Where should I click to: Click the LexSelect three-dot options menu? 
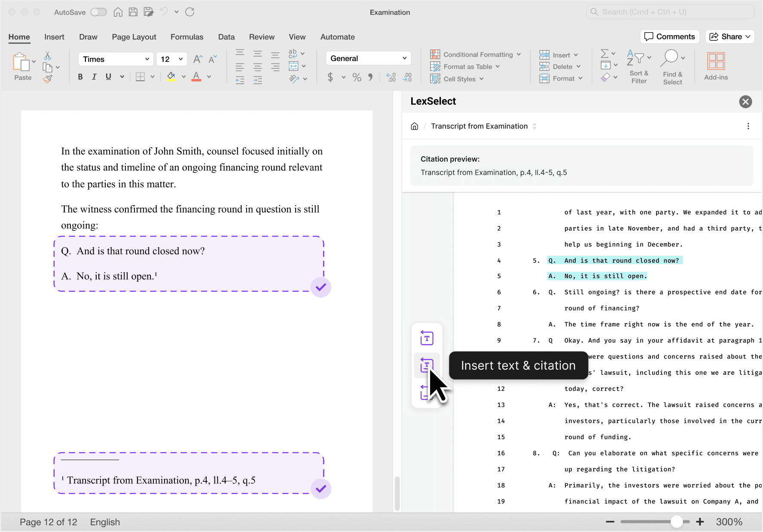coord(748,126)
